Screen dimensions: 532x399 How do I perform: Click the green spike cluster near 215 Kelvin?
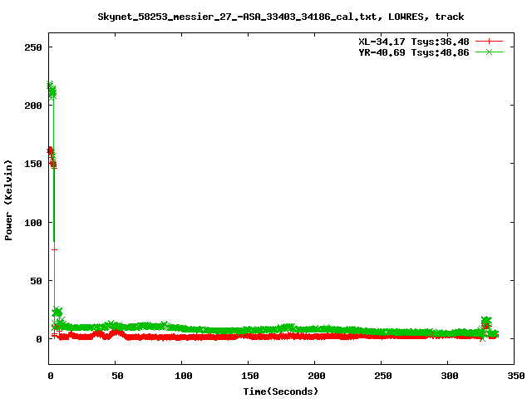tap(52, 90)
